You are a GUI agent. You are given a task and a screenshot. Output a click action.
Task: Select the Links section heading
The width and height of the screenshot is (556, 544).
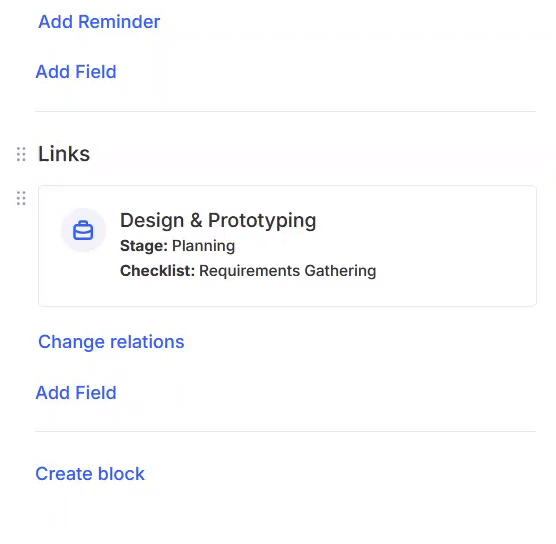click(x=64, y=154)
